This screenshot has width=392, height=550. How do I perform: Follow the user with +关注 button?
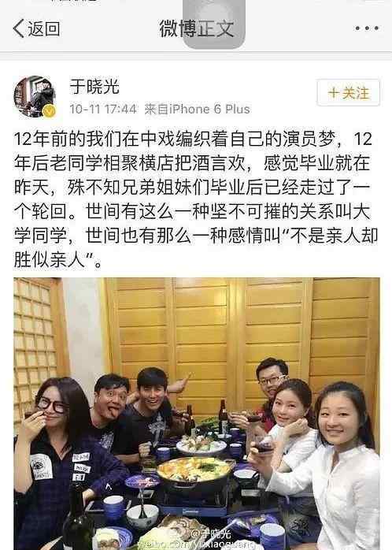tap(348, 93)
